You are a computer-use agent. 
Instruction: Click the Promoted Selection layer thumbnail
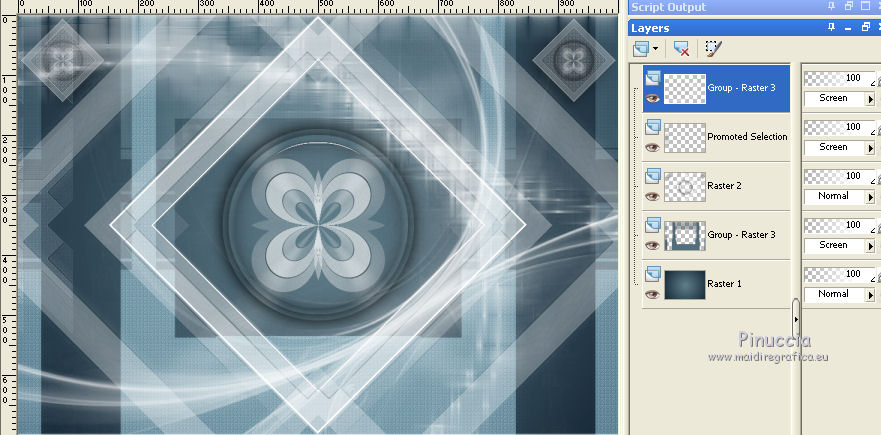pos(685,138)
